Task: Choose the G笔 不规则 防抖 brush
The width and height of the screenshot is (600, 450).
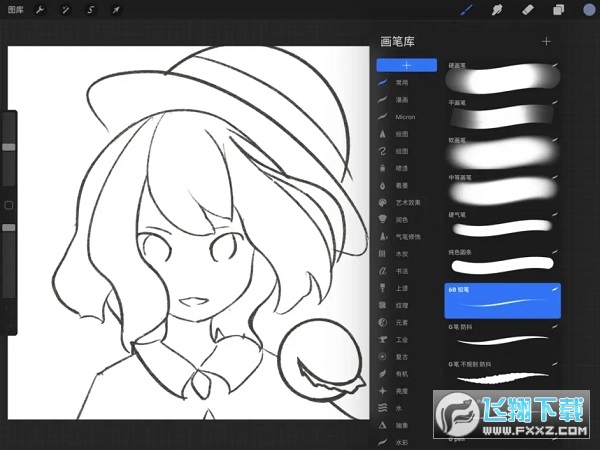Action: click(x=502, y=376)
